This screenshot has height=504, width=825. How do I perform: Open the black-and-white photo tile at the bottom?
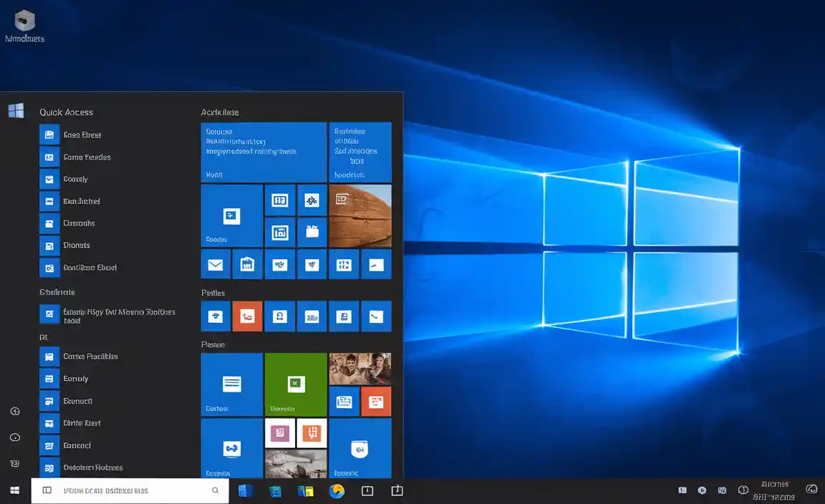[x=296, y=463]
